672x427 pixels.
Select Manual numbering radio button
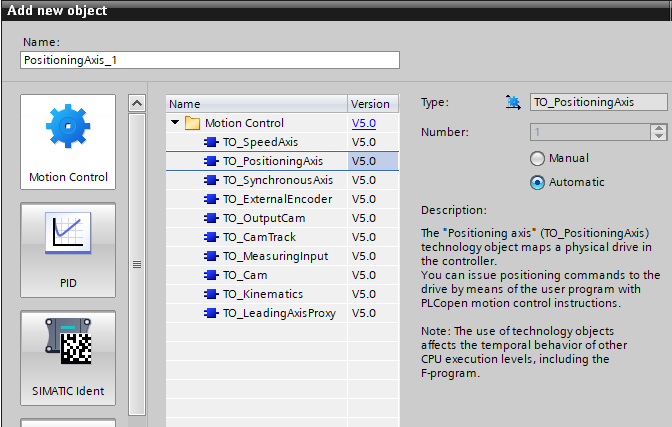[x=537, y=158]
